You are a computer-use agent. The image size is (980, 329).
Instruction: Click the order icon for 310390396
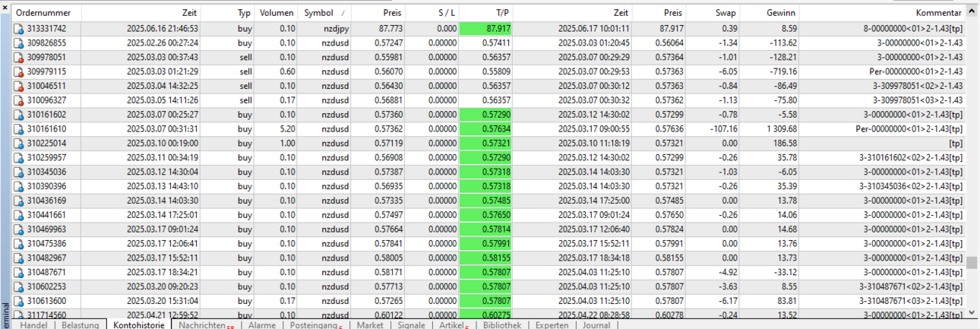click(19, 186)
